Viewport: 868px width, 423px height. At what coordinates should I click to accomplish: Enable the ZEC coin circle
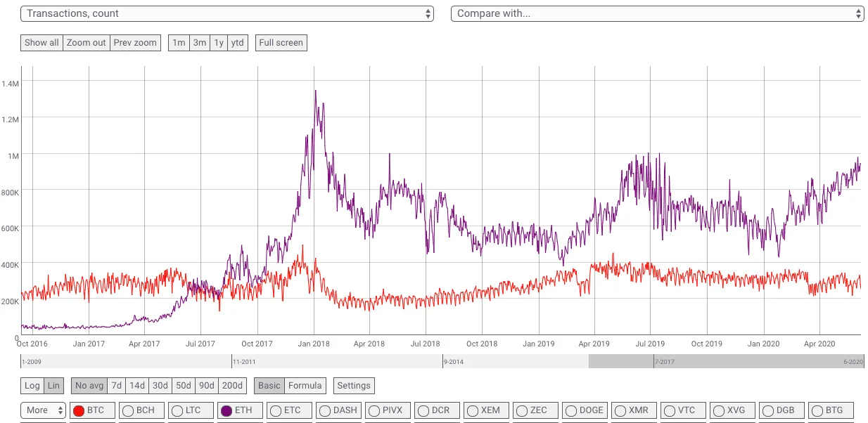[x=522, y=411]
